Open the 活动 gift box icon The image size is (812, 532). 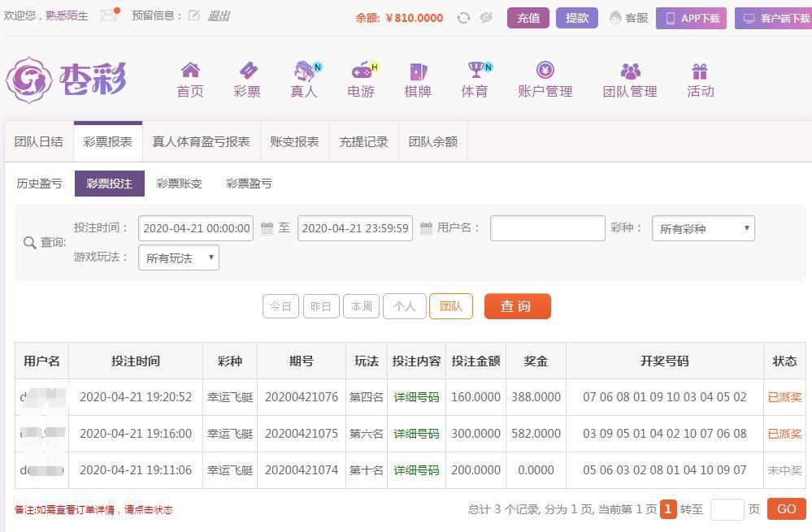pos(700,71)
